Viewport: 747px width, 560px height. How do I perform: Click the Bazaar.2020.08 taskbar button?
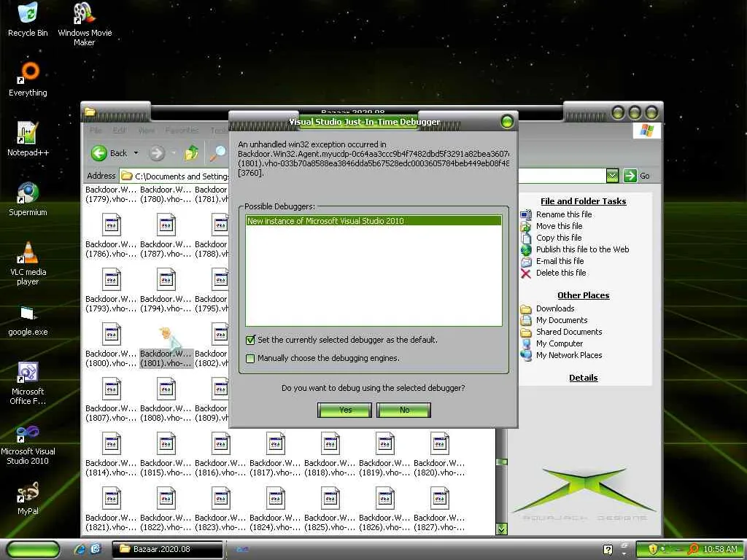click(168, 549)
